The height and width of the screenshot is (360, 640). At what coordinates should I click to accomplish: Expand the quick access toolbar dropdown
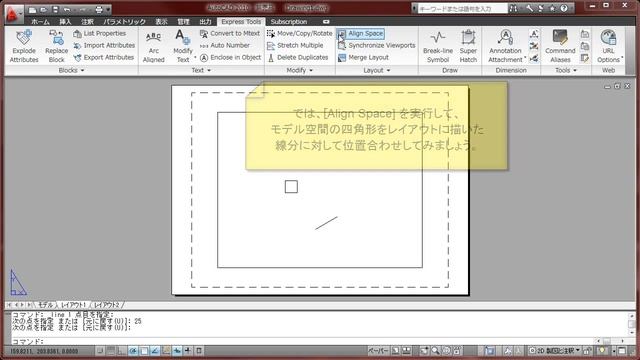click(x=108, y=9)
